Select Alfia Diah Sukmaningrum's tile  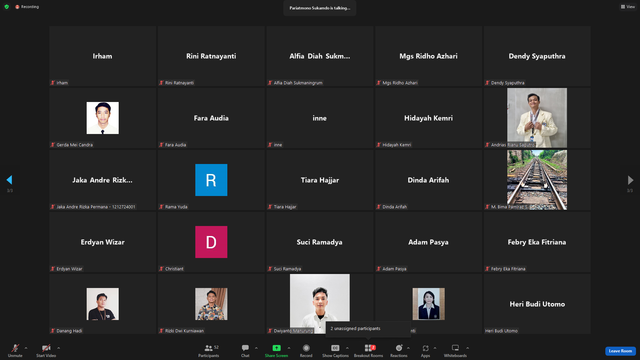[320, 56]
